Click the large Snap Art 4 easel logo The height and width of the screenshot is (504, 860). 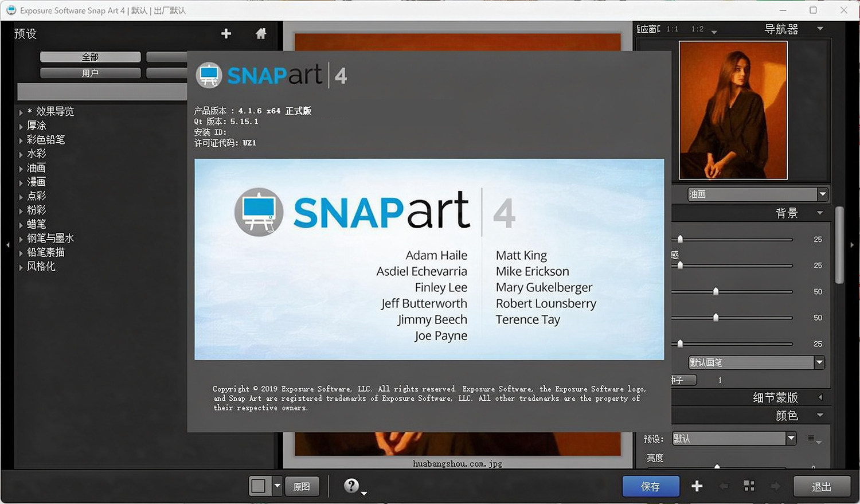click(x=259, y=212)
